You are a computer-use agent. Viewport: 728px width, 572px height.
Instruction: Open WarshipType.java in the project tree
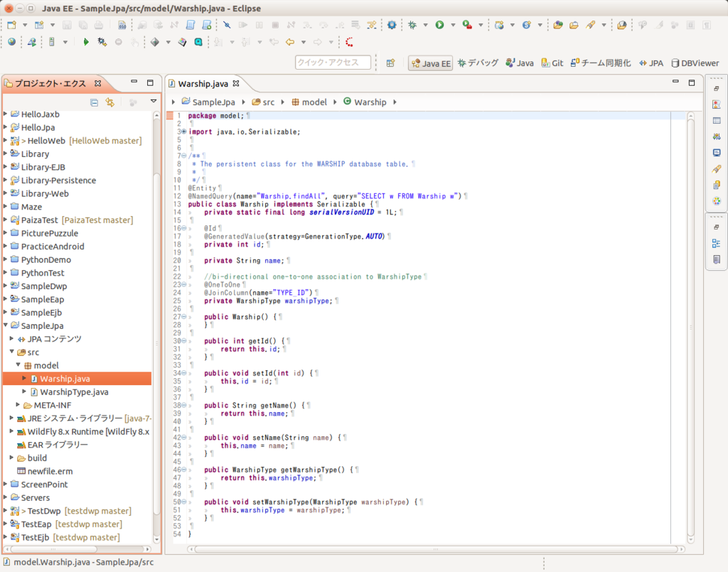click(x=74, y=392)
